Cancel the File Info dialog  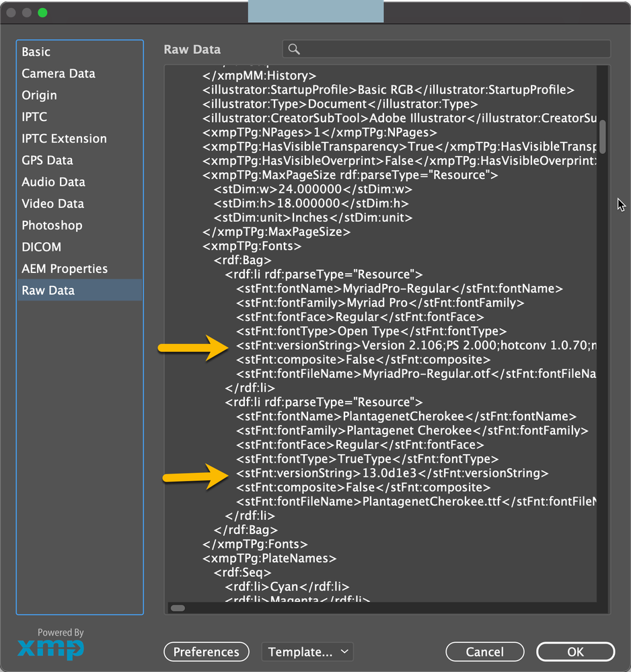click(485, 652)
